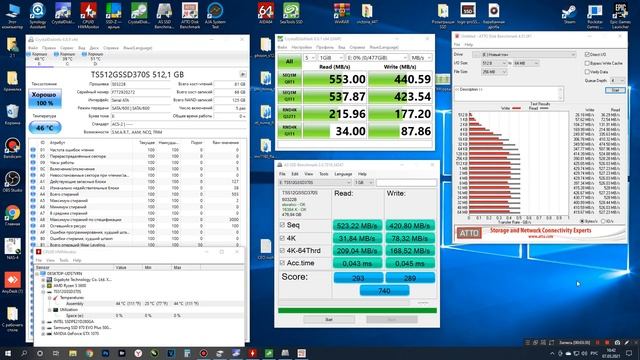Open Chrome from the taskbar

[89, 353]
